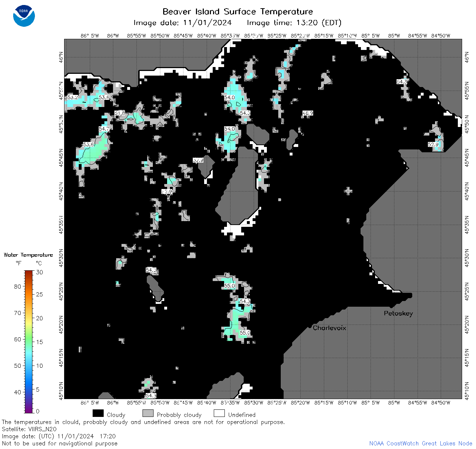Image resolution: width=476 pixels, height=449 pixels.
Task: Click the Undefined legend text
Action: 242,415
